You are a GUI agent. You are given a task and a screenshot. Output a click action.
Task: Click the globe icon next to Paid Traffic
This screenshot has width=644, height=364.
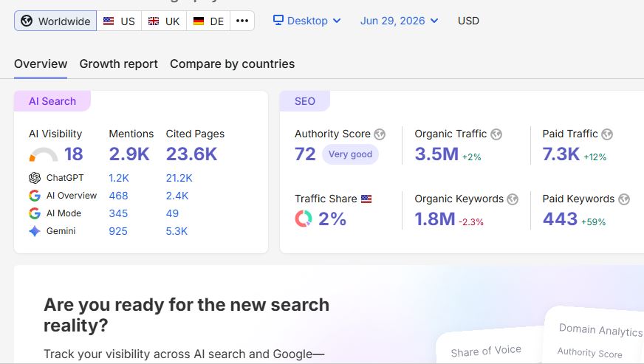pos(607,134)
